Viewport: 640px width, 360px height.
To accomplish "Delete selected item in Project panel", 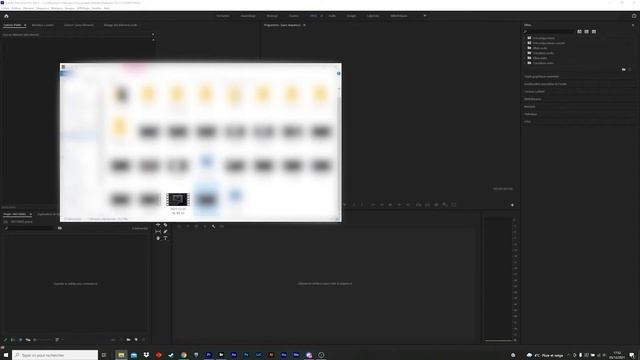I will 143,340.
